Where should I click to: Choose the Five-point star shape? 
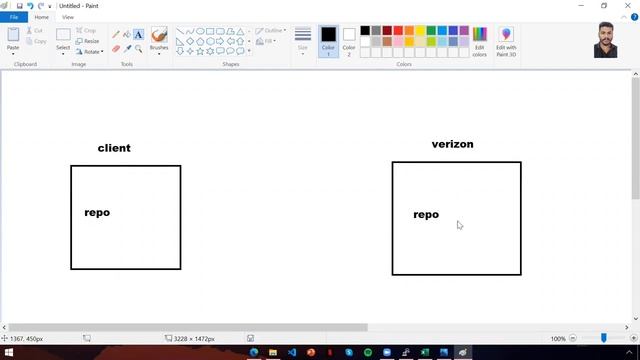pos(200,51)
